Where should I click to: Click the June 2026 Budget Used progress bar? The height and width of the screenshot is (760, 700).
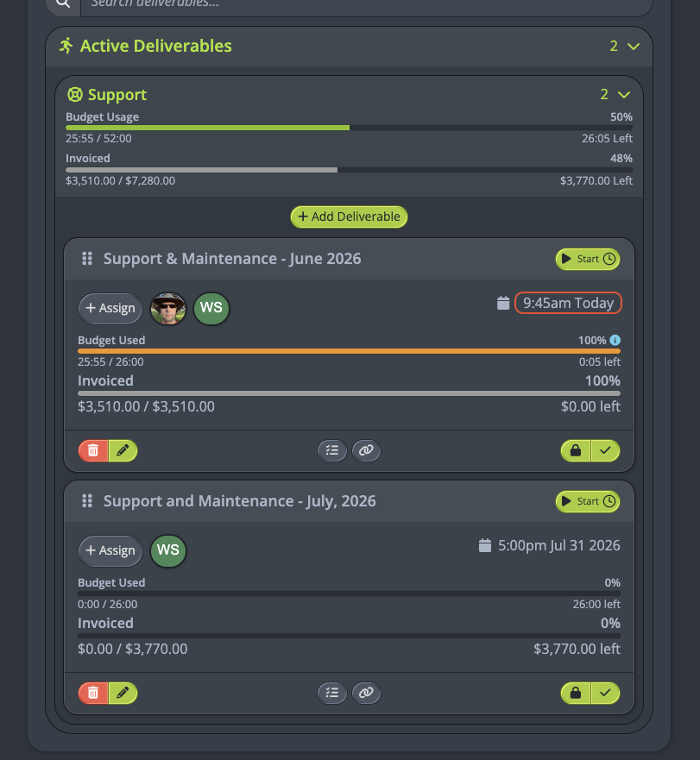(x=350, y=351)
